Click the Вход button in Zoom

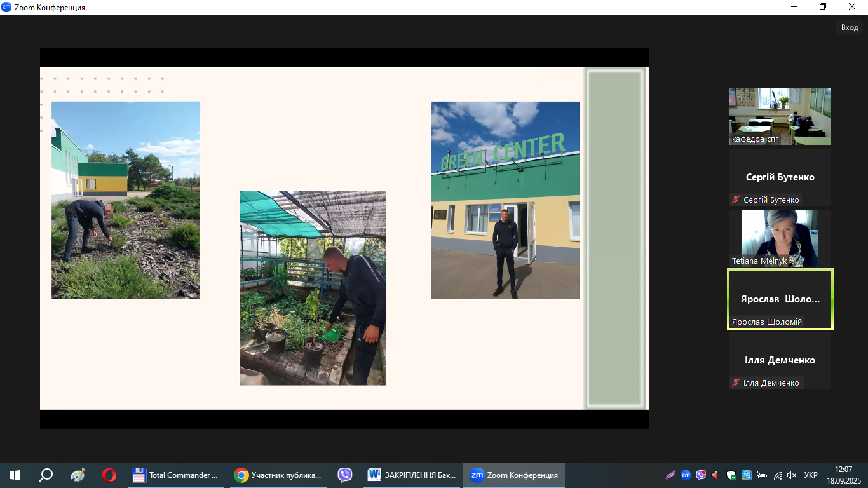(x=850, y=27)
